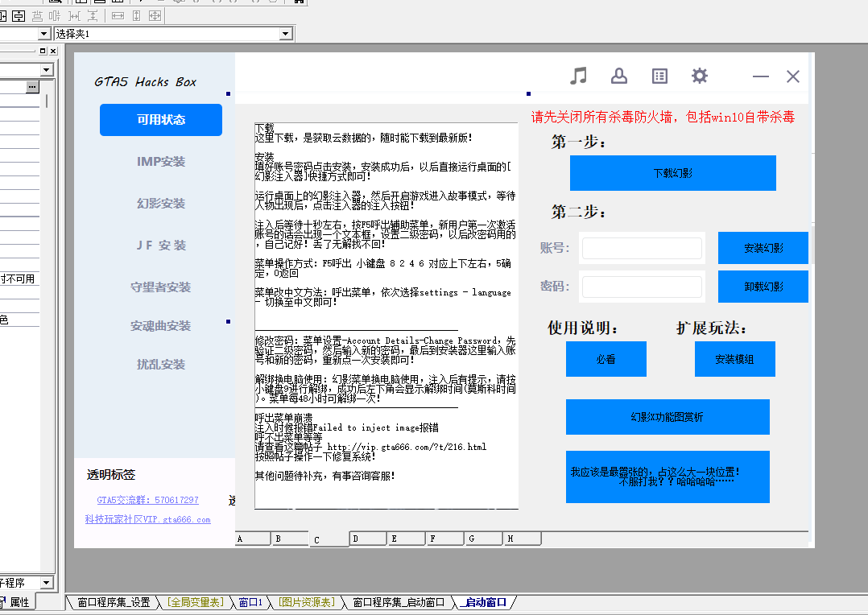Click the same-size alignment toolbar icon

pos(155,16)
